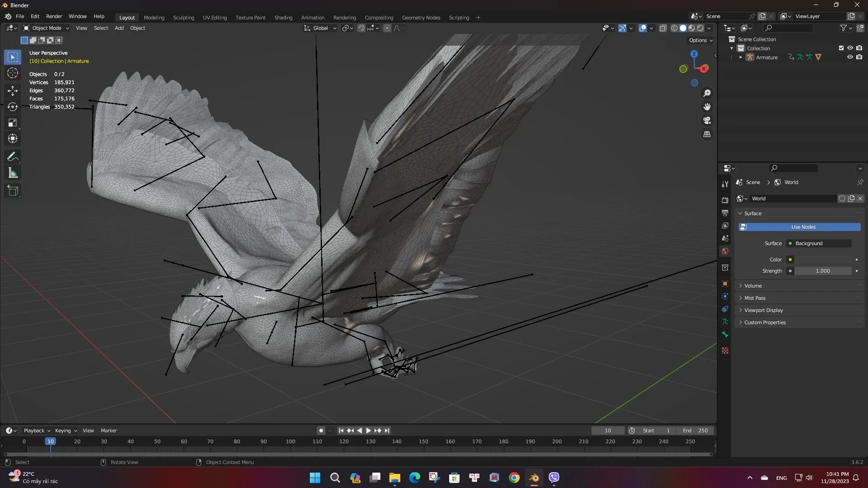Open the Add Cube tool
This screenshot has height=488, width=868.
click(x=12, y=190)
